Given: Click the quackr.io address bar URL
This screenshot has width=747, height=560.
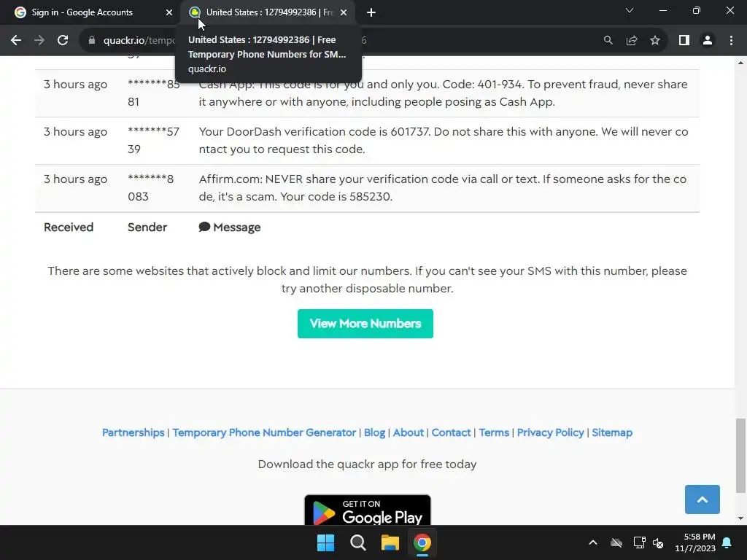Looking at the screenshot, I should (138, 41).
